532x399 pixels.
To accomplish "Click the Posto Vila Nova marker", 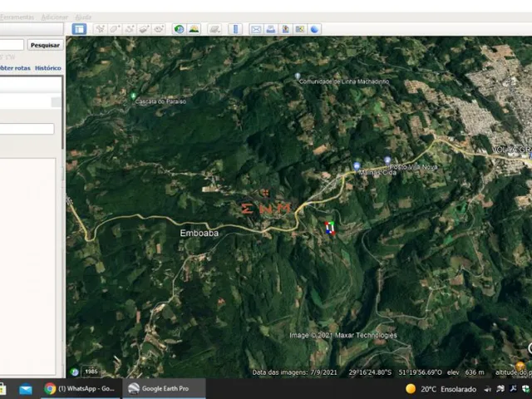I will coord(387,160).
